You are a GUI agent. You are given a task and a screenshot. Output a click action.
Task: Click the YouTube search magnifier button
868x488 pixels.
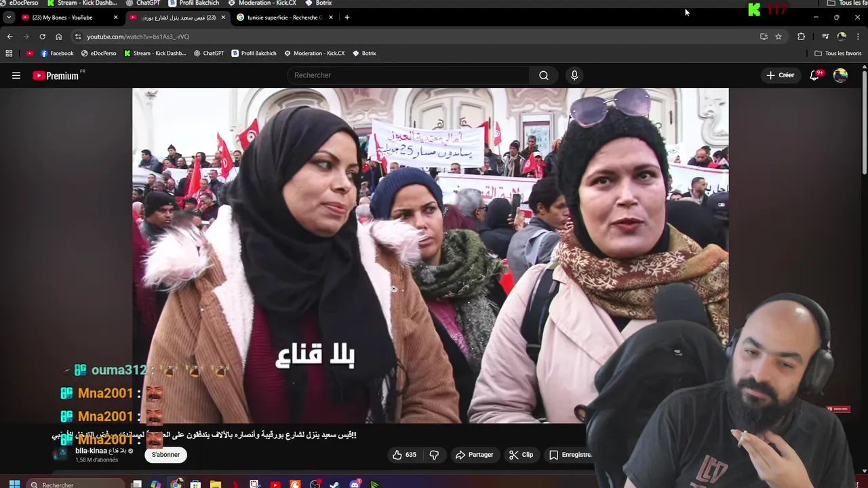pos(544,75)
